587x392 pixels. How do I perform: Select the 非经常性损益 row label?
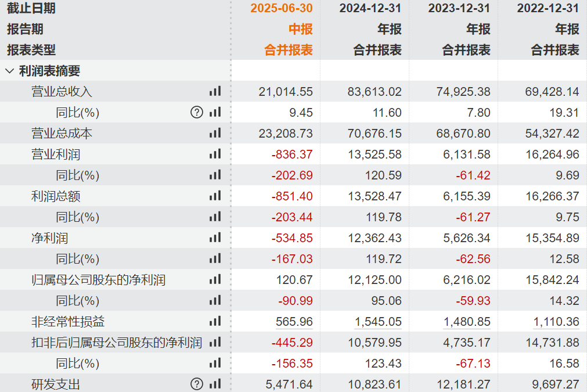pos(68,322)
